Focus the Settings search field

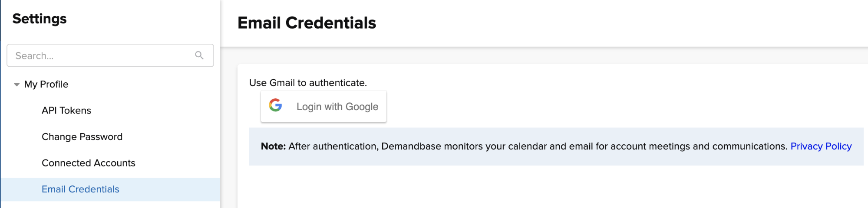point(110,55)
